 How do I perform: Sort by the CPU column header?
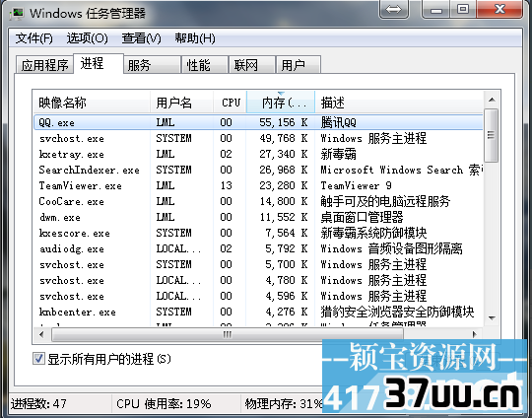click(230, 103)
